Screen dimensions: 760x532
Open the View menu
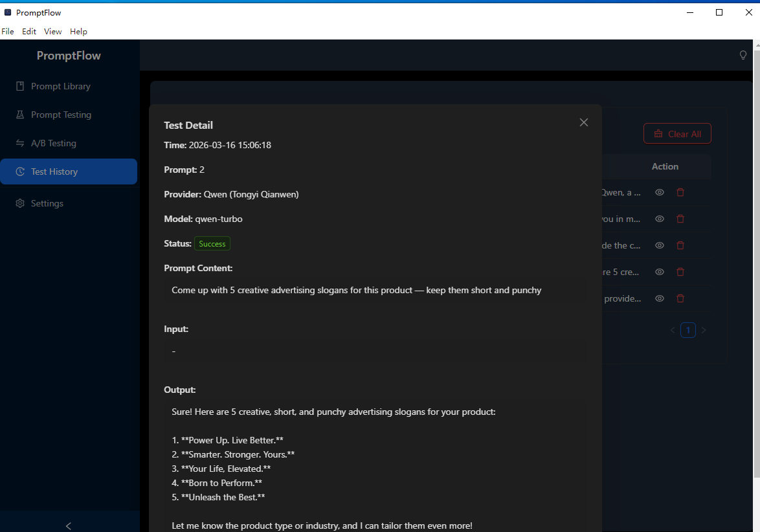point(53,32)
